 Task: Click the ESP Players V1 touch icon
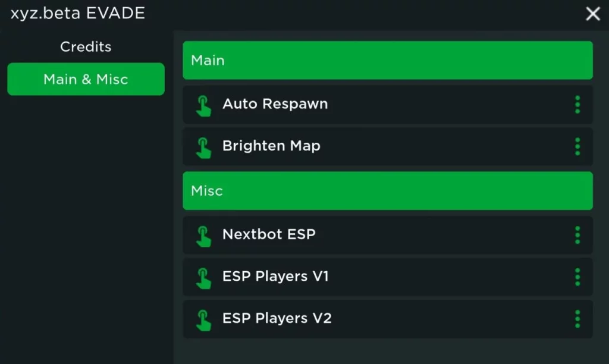[x=205, y=277]
